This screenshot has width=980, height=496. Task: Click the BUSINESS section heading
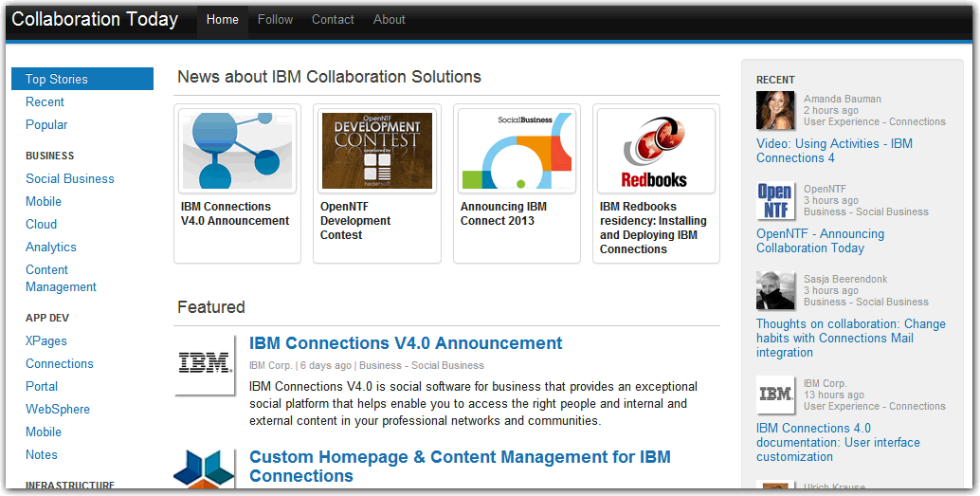(50, 156)
